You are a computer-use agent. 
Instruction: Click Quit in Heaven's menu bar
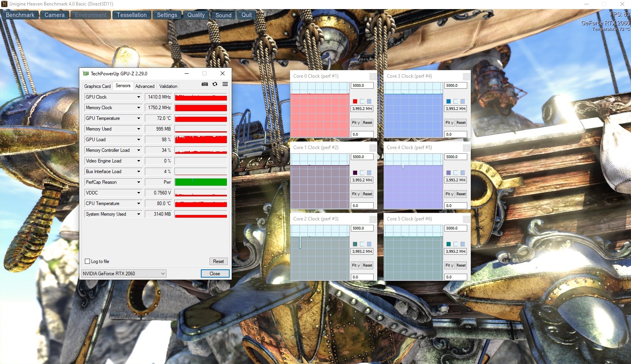point(247,15)
